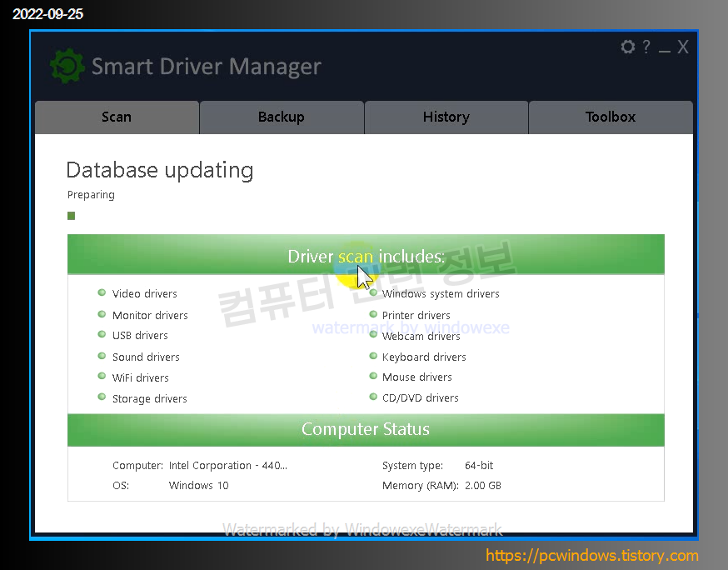
Task: Click the "Computer Status" banner
Action: [366, 430]
